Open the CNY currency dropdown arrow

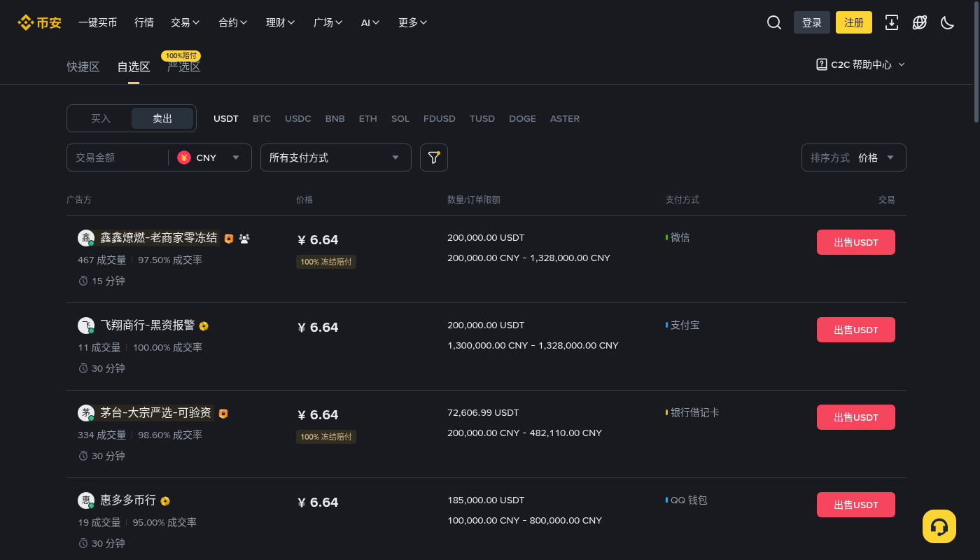(236, 157)
